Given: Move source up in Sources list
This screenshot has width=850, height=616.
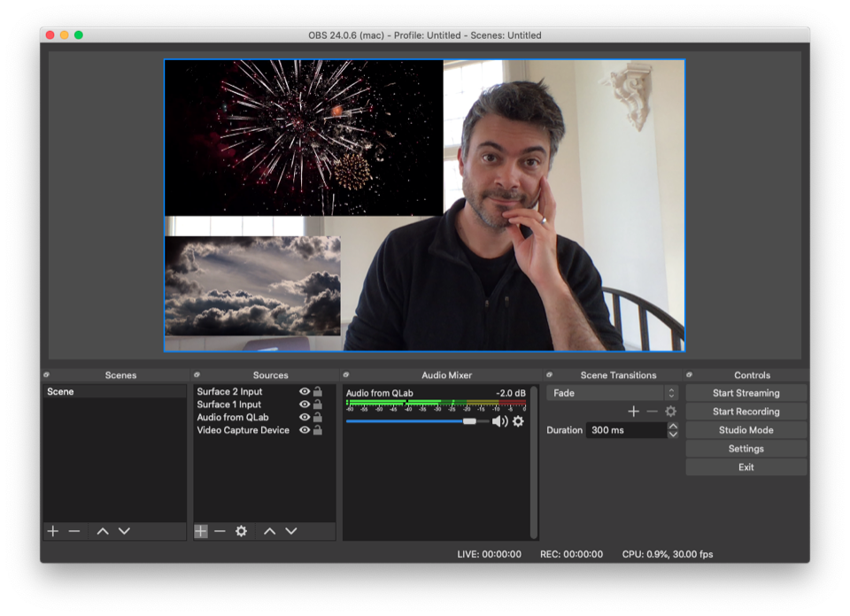Looking at the screenshot, I should pos(269,531).
